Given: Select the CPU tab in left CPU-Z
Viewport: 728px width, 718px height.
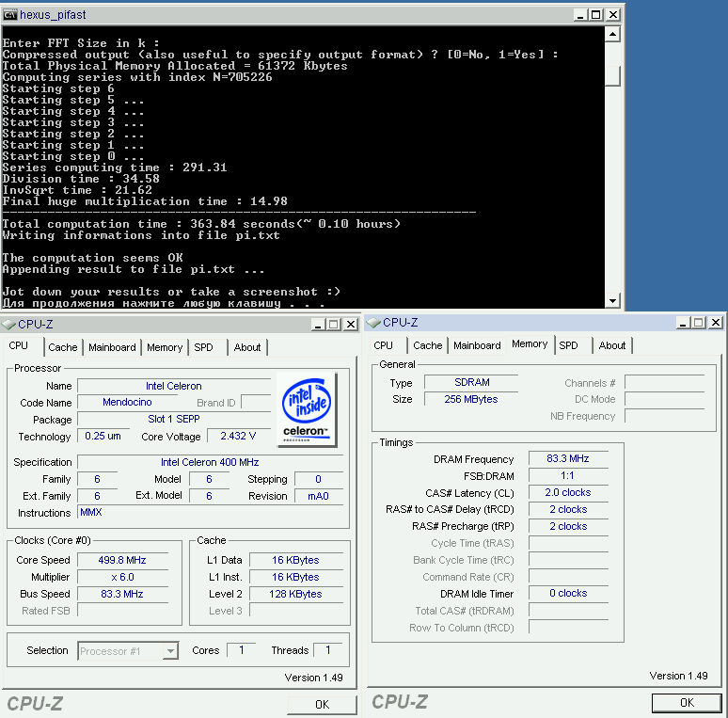Looking at the screenshot, I should (19, 346).
